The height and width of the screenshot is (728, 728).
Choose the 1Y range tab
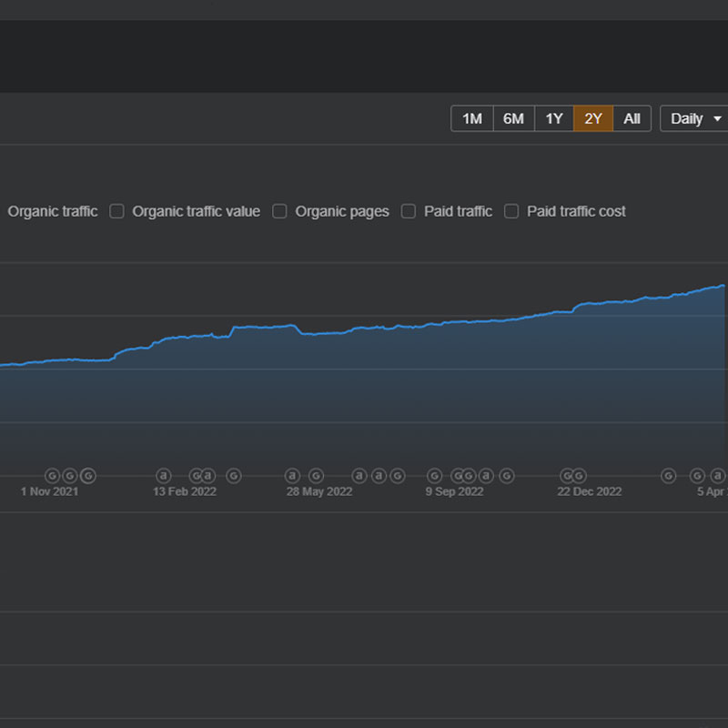tap(554, 119)
